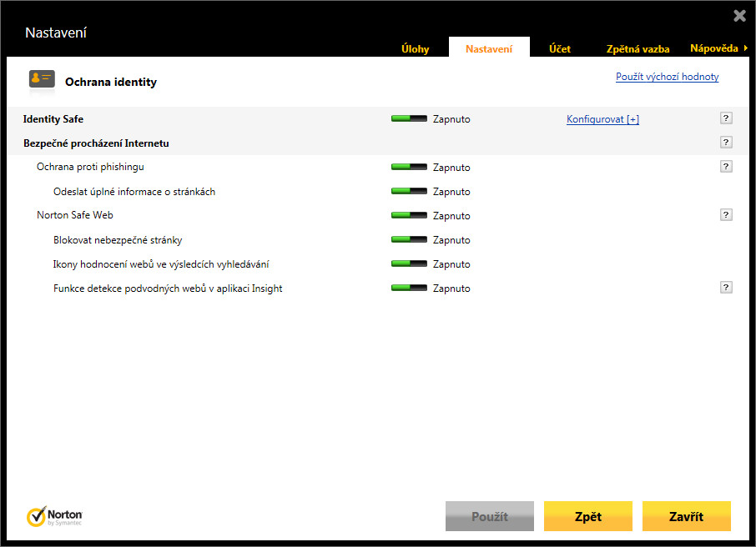Open the Zpětná vazba tab

tap(638, 48)
